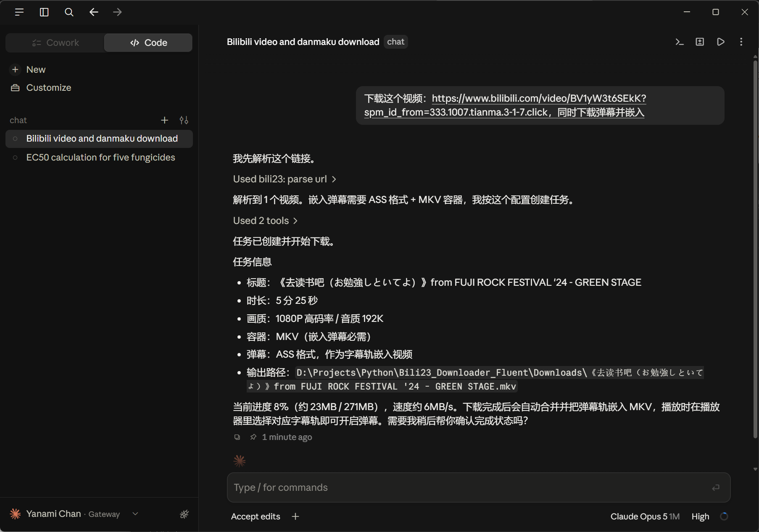Click the plus icon beside Accept edits
Image resolution: width=759 pixels, height=532 pixels.
tap(295, 516)
